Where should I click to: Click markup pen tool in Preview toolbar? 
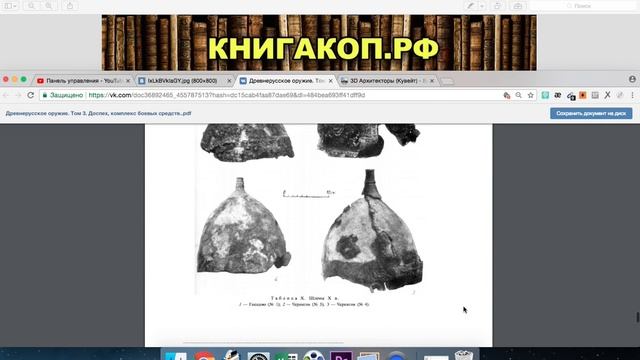coord(471,6)
